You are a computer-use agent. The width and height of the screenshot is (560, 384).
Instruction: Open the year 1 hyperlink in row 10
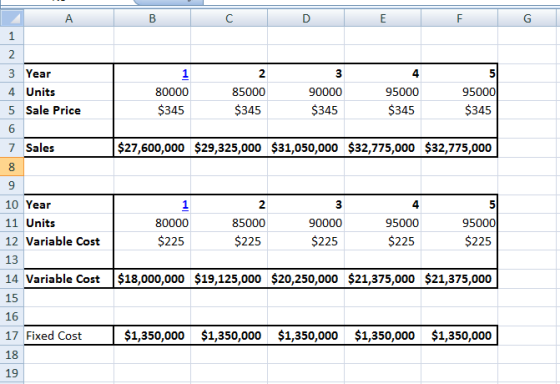point(185,205)
